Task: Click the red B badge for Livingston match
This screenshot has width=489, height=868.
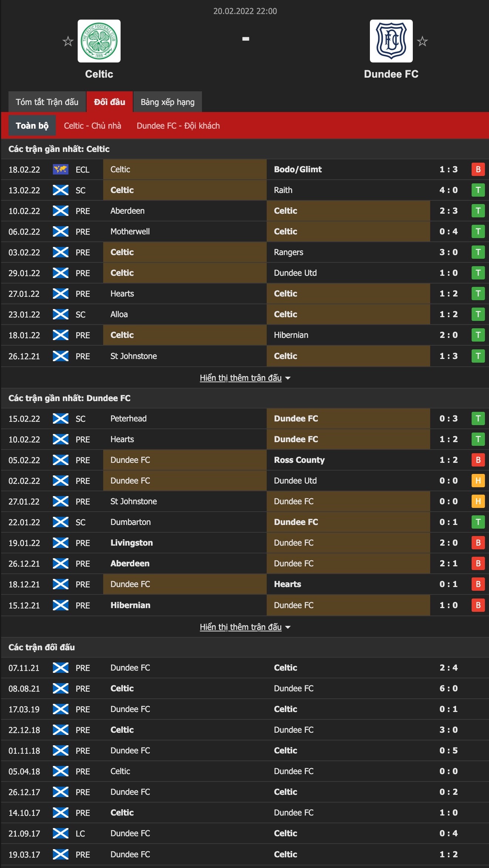Action: coord(478,543)
